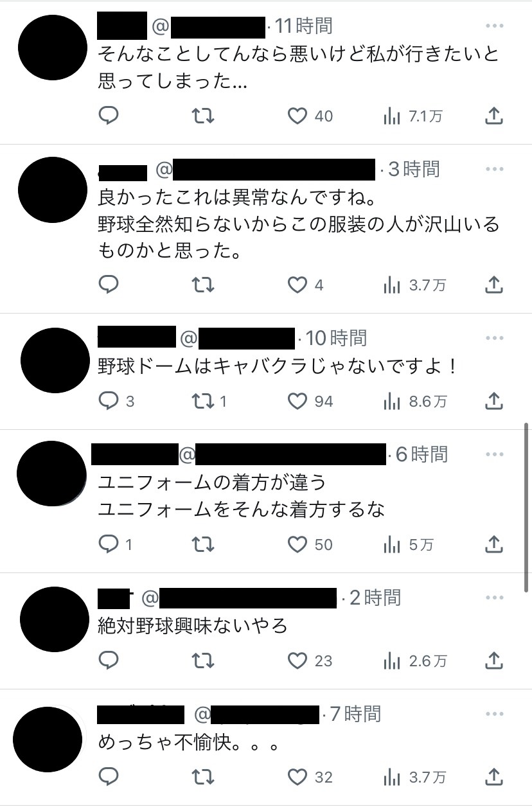Screen dimensions: 532x807
Task: Reply to the tweet with 7.1万 views
Action: 109,116
